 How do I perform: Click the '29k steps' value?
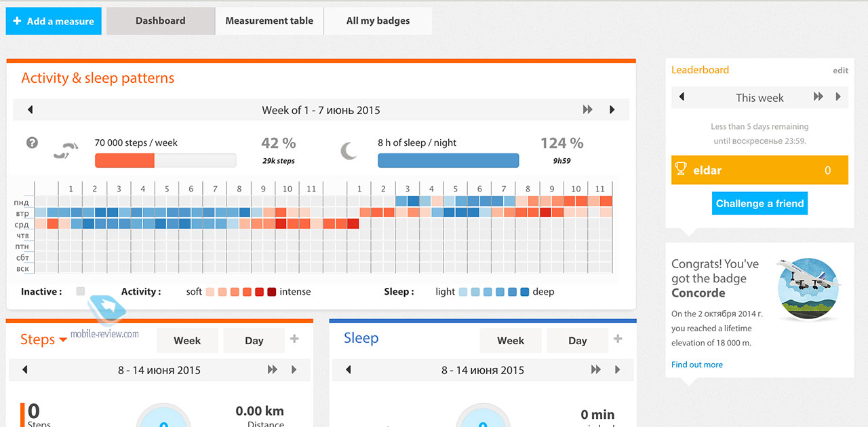tap(279, 161)
